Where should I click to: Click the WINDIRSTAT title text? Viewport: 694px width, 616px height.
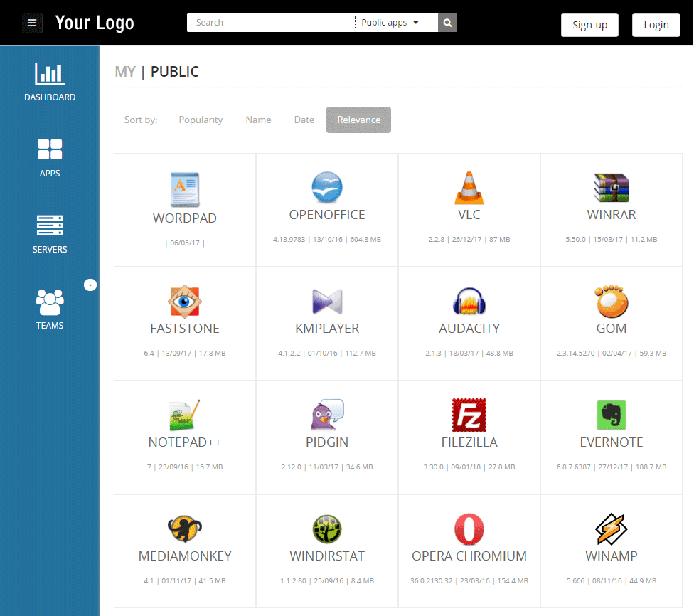327,556
